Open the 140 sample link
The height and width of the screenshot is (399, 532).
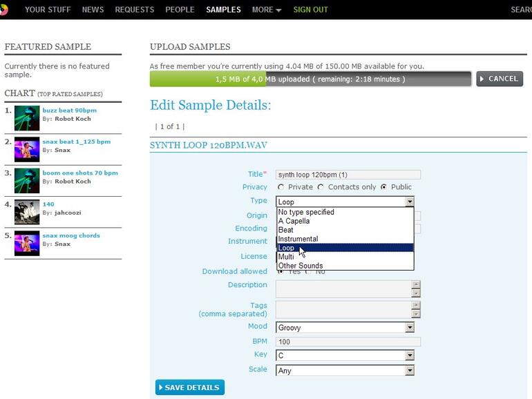tap(48, 204)
